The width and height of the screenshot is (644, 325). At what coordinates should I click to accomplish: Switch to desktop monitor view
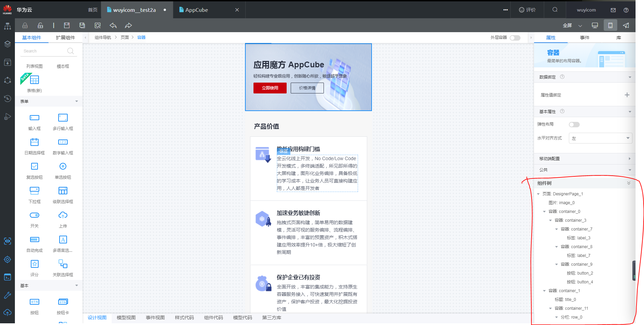click(x=595, y=25)
